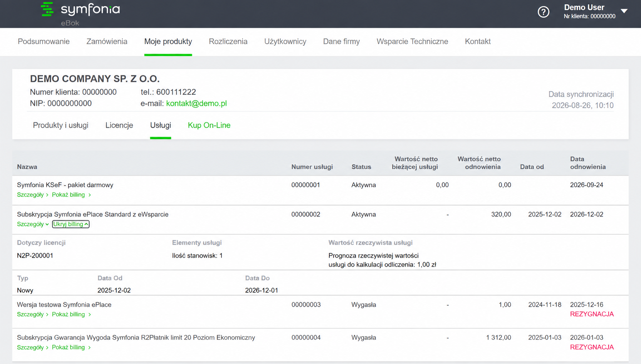Screen dimensions: 641x364
Task: Open the help question mark icon
Action: tap(544, 12)
